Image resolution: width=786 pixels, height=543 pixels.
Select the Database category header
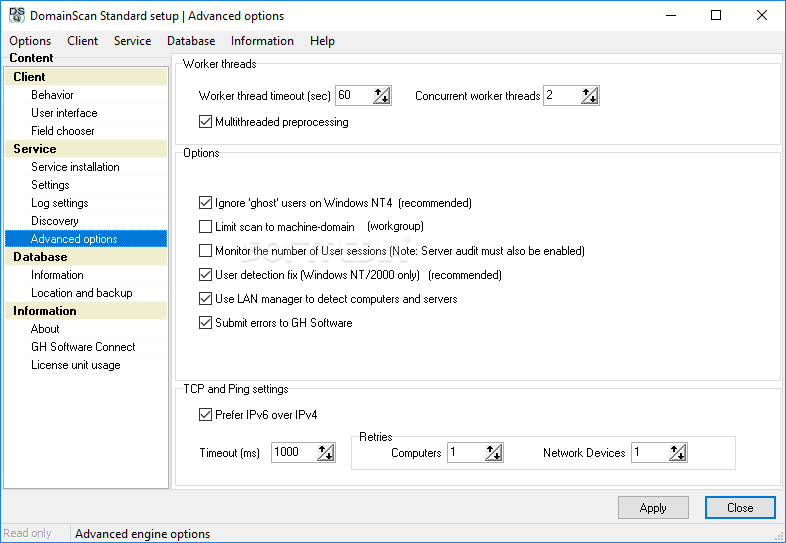86,257
